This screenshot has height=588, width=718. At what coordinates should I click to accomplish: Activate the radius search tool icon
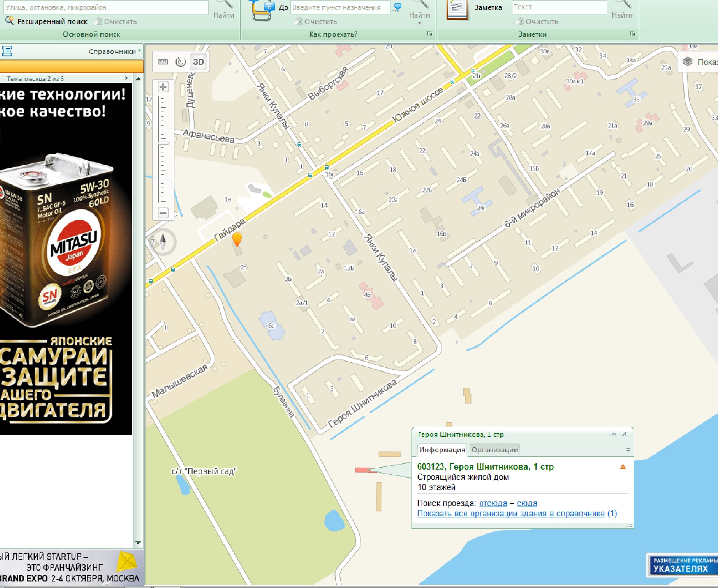tap(180, 62)
